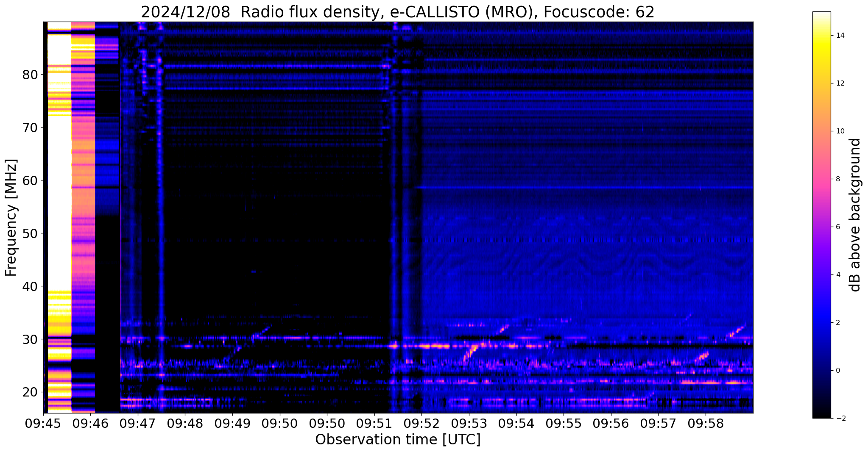Click the plot title mentioning e-CALLISTO (MRO)

[398, 12]
